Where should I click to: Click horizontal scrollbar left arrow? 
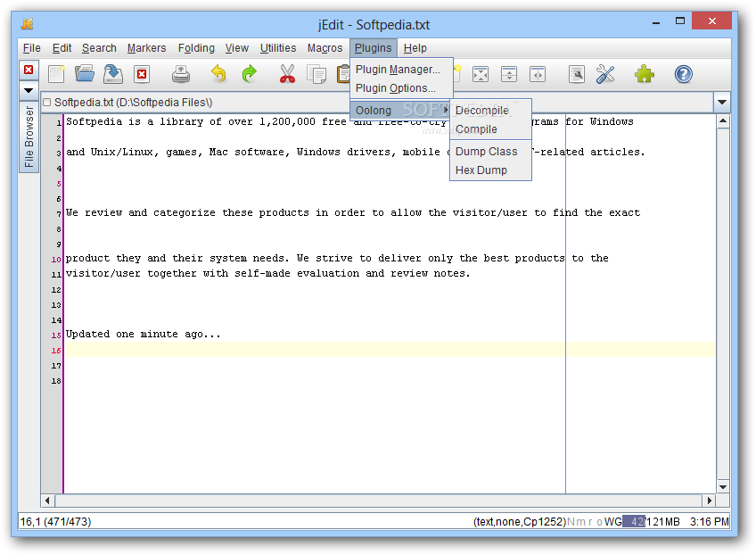[x=48, y=501]
